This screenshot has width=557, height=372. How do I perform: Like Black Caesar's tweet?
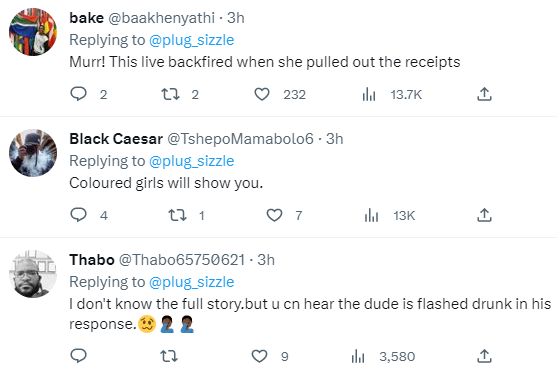coord(274,215)
